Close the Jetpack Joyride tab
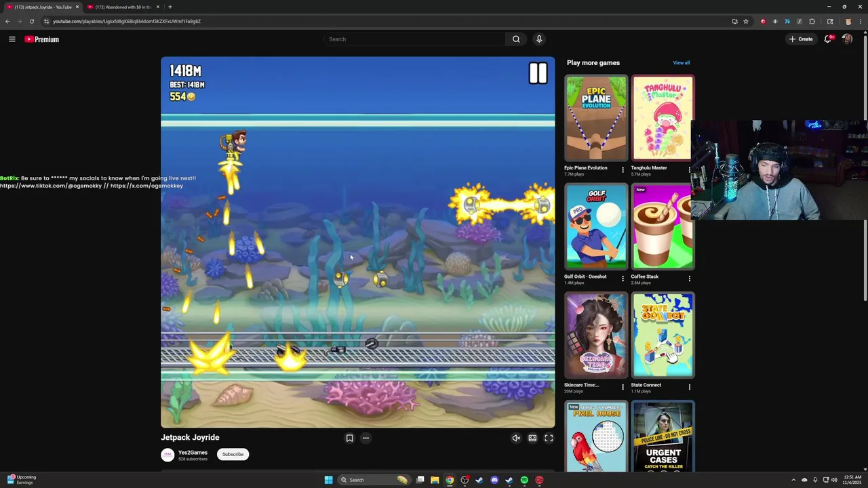The width and height of the screenshot is (868, 488). tap(77, 7)
